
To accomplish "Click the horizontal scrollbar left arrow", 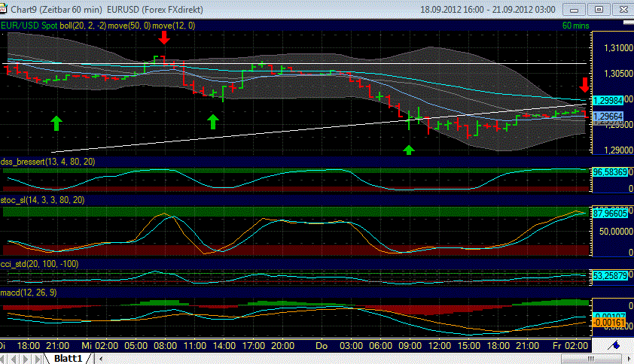I will click(101, 359).
